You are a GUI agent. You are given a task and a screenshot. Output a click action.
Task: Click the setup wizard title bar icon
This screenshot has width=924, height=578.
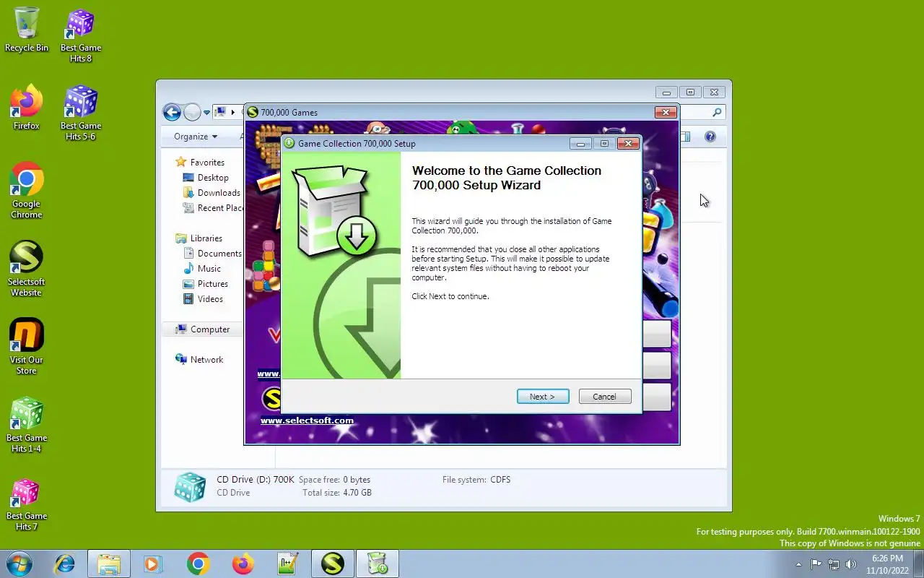point(289,143)
